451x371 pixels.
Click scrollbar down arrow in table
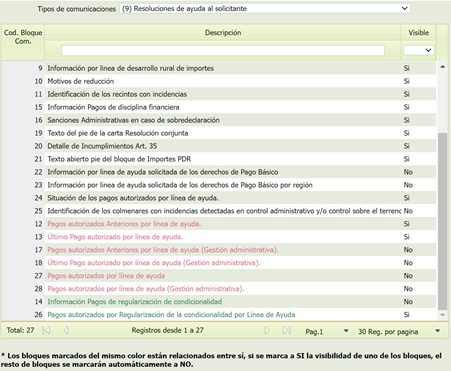[443, 315]
